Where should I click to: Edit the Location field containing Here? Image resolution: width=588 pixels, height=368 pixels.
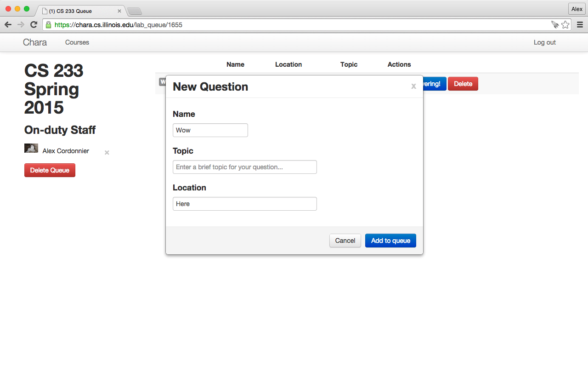click(x=245, y=204)
